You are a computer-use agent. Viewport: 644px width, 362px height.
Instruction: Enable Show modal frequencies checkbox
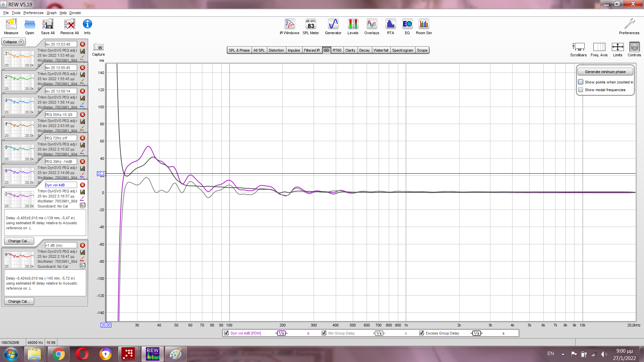[581, 90]
